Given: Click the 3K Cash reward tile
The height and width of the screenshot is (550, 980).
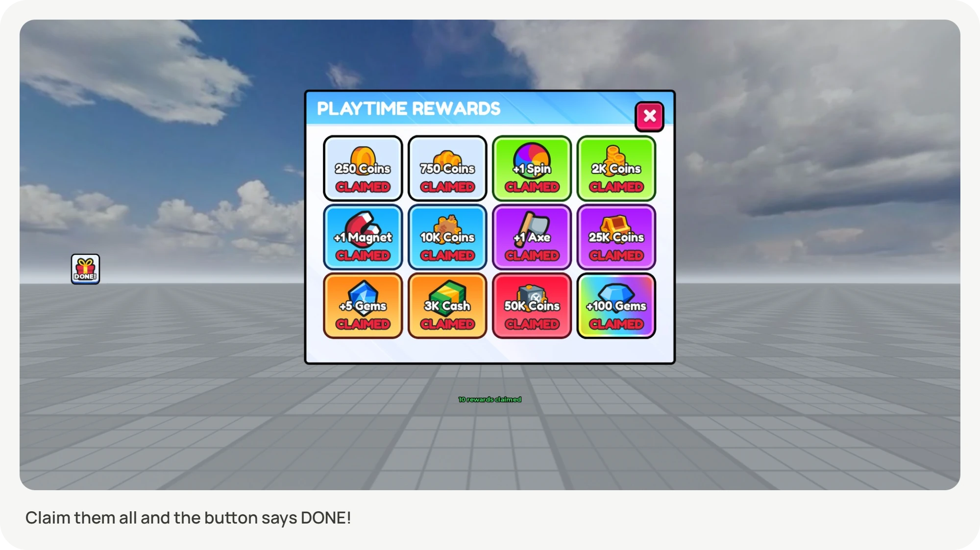Looking at the screenshot, I should [447, 306].
